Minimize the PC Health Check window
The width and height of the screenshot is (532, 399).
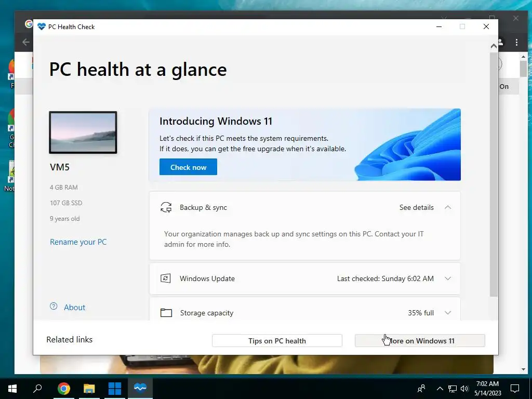[x=438, y=26]
